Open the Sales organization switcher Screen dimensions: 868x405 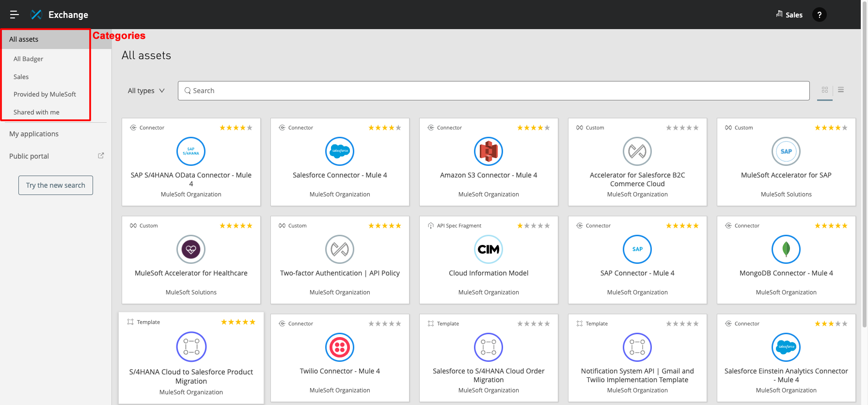(789, 15)
